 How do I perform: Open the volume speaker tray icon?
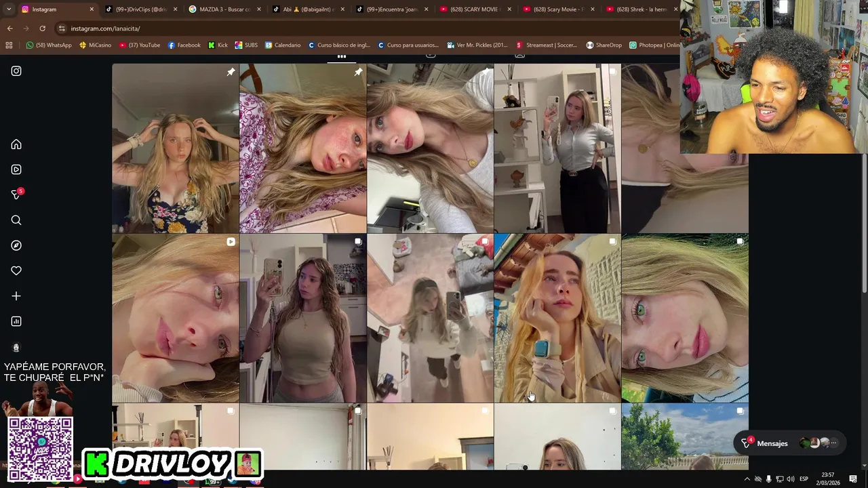(790, 479)
